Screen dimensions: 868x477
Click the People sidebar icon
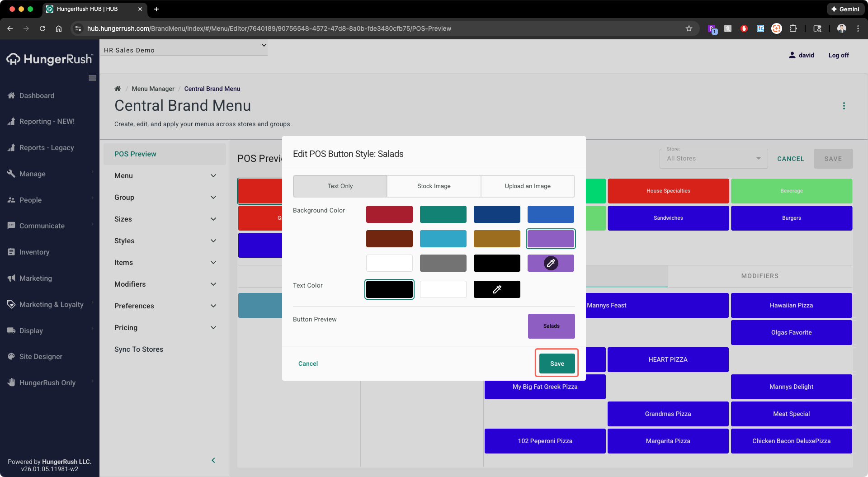(11, 199)
